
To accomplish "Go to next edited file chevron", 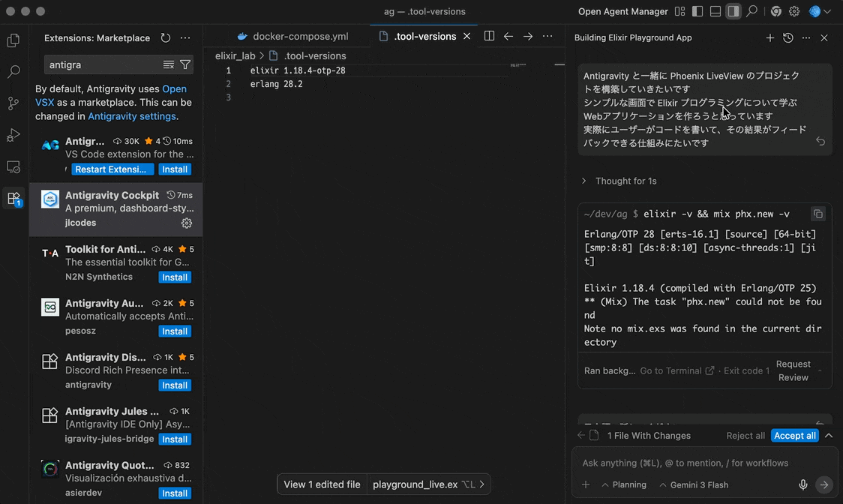I will [x=481, y=484].
